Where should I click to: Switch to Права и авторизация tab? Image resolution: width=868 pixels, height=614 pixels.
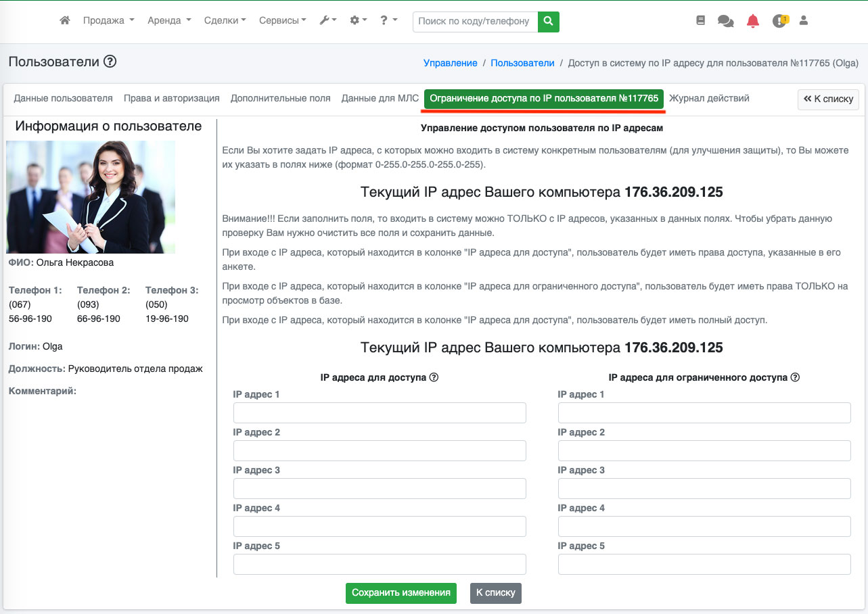tap(172, 99)
